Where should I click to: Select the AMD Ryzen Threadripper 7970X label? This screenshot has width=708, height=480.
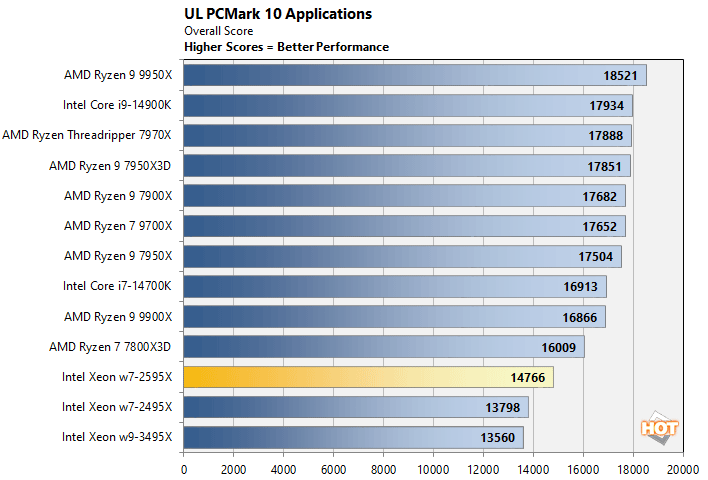[x=87, y=135]
